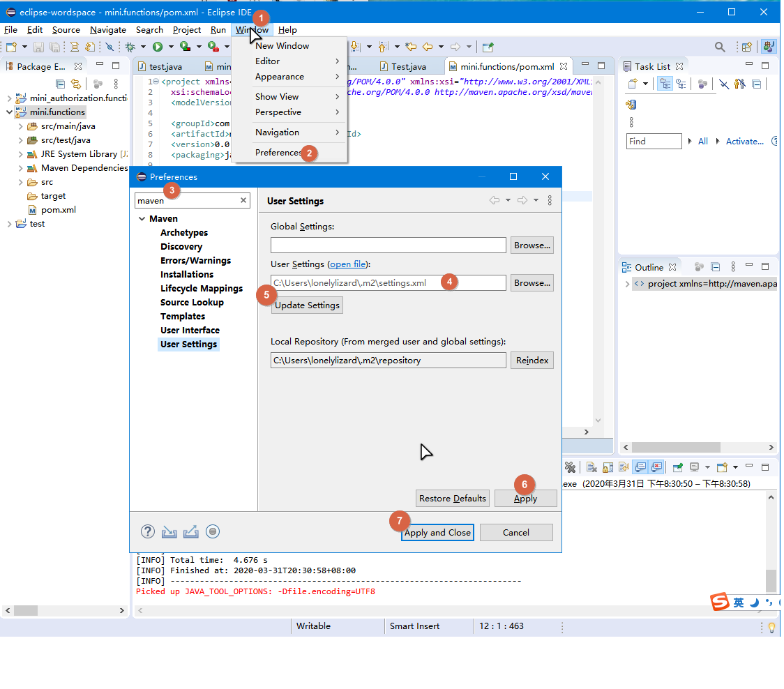Collapse the mini.functions project node

pos(9,112)
